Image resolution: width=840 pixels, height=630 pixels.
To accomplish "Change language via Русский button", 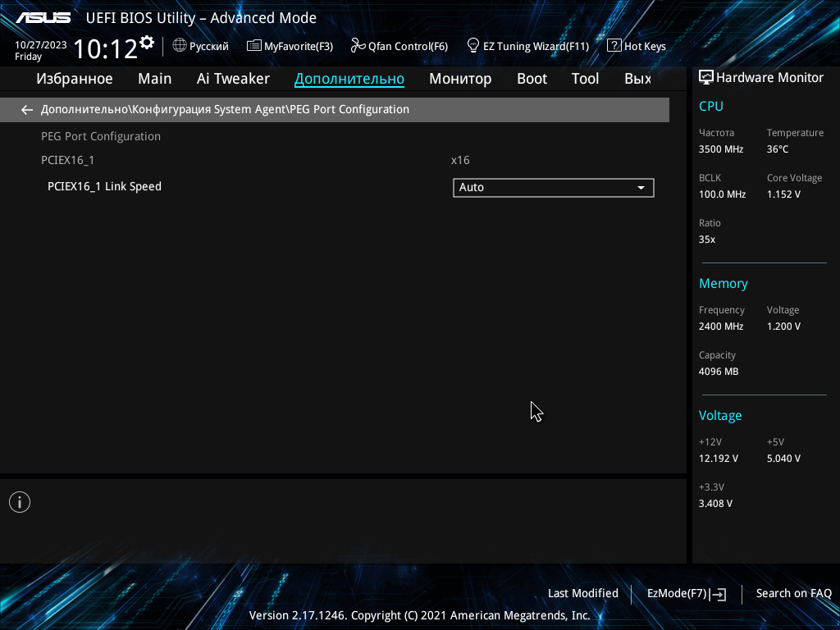I will click(201, 46).
